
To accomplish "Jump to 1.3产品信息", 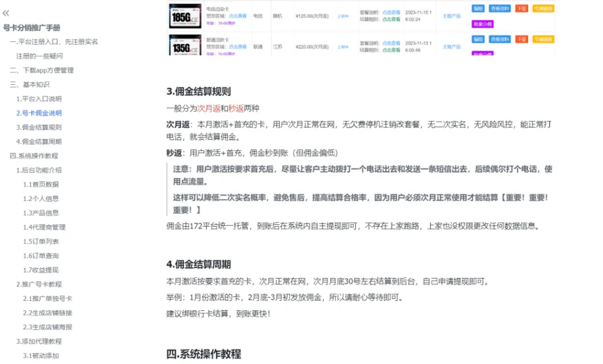I will pyautogui.click(x=41, y=213).
